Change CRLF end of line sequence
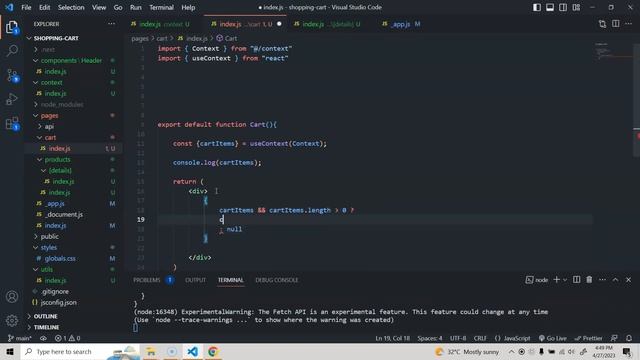Viewport: 640px width, 360px height. [x=480, y=338]
